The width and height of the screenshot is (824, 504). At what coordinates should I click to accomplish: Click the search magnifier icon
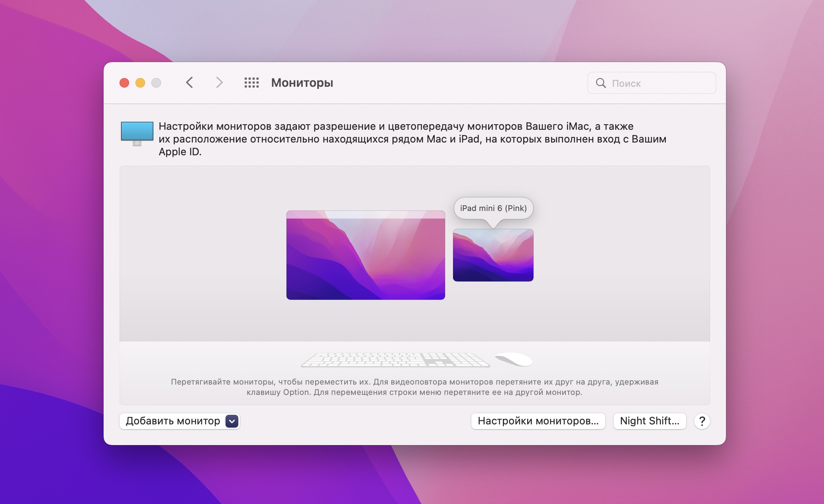pos(601,83)
